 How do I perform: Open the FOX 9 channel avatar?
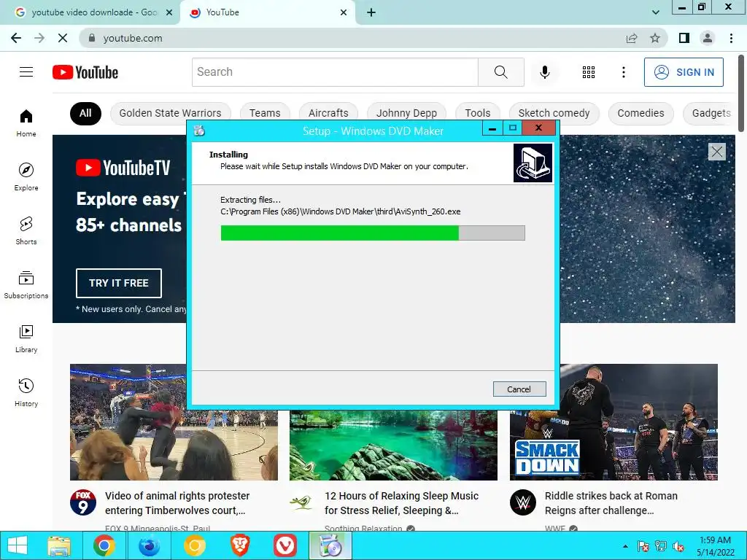(83, 502)
